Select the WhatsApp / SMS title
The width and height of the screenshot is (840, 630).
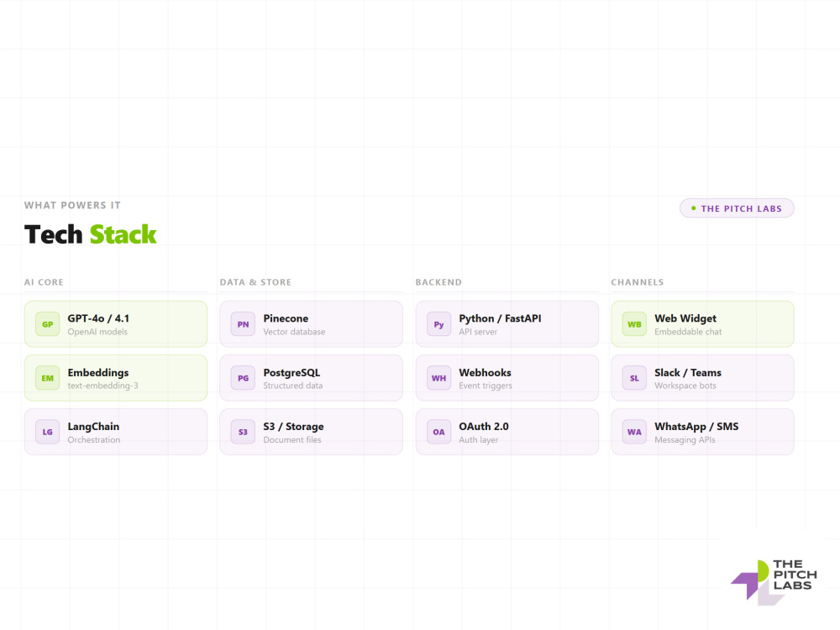point(696,427)
